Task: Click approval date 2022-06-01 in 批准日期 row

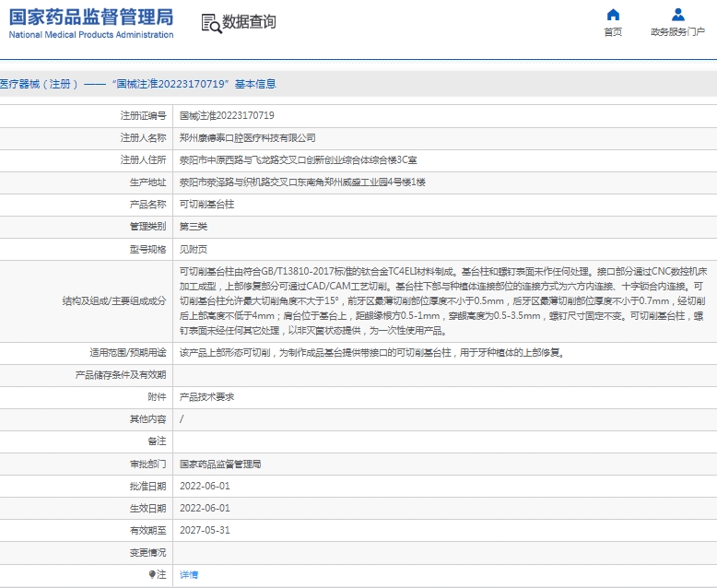Action: pos(205,486)
